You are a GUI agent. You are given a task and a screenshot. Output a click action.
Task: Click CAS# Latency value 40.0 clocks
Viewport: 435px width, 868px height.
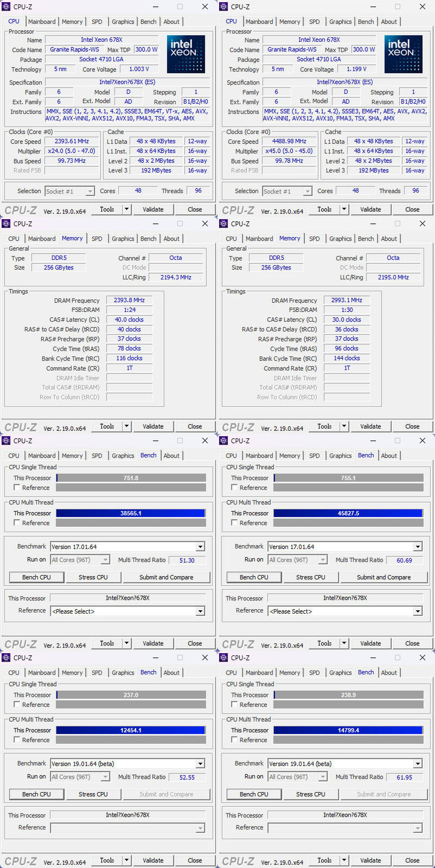click(x=129, y=320)
